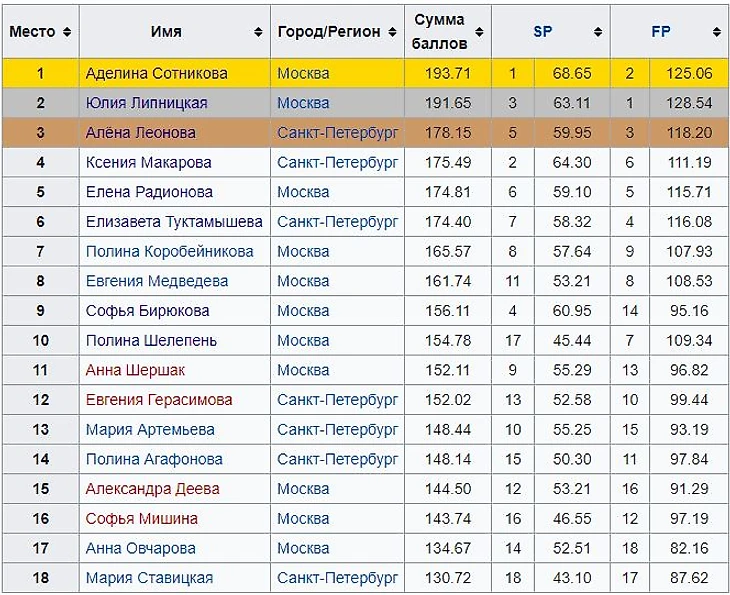Open Полина Шелепень's page
Image resolution: width=730 pixels, height=595 pixels.
pos(151,341)
